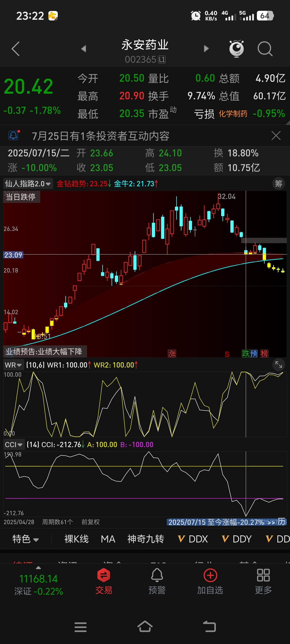Tap the 涨 marker on chart
The width and height of the screenshot is (290, 644).
pos(172,354)
